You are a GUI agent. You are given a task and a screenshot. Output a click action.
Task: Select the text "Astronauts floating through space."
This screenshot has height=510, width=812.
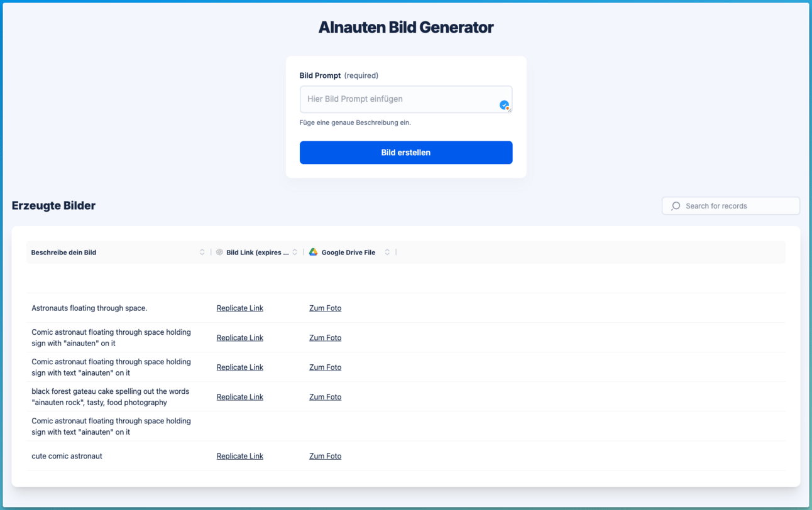point(89,308)
